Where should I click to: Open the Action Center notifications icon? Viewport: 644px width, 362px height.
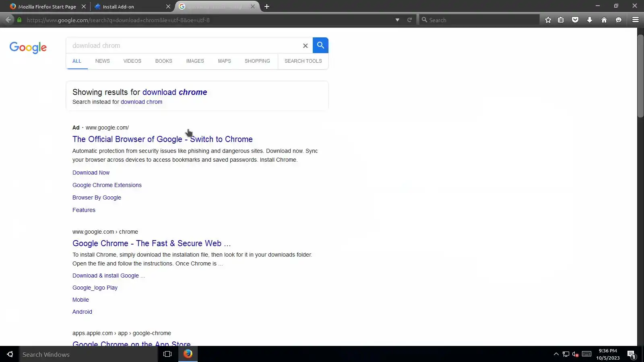631,354
